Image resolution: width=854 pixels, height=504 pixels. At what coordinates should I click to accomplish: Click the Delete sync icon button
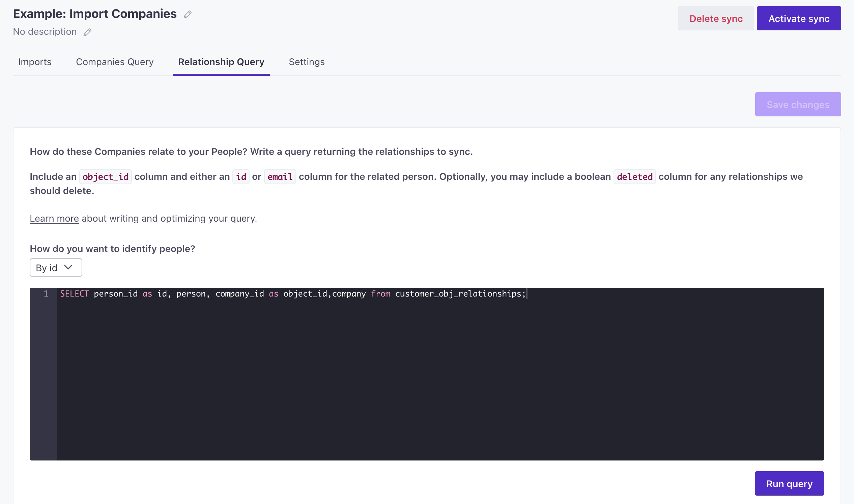point(716,18)
